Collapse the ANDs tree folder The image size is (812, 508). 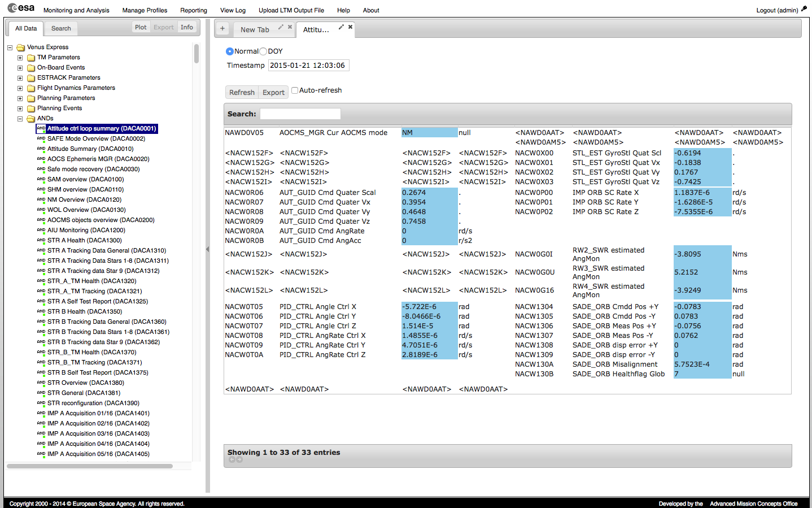click(20, 119)
